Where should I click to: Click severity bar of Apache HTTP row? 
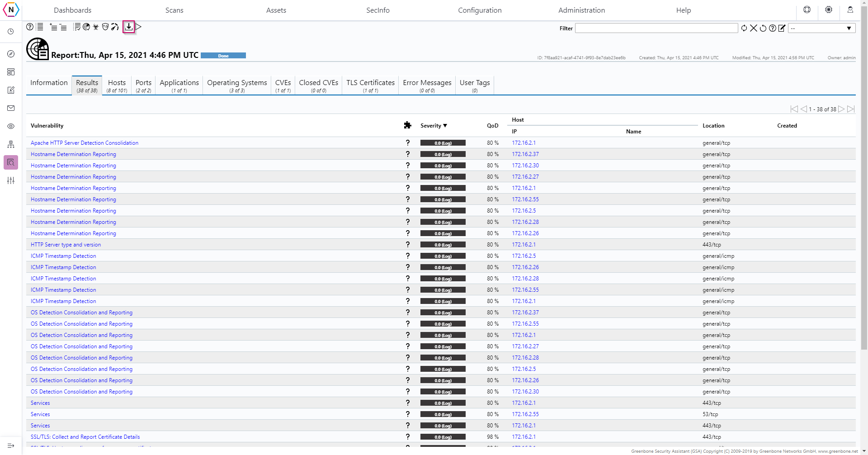(443, 143)
